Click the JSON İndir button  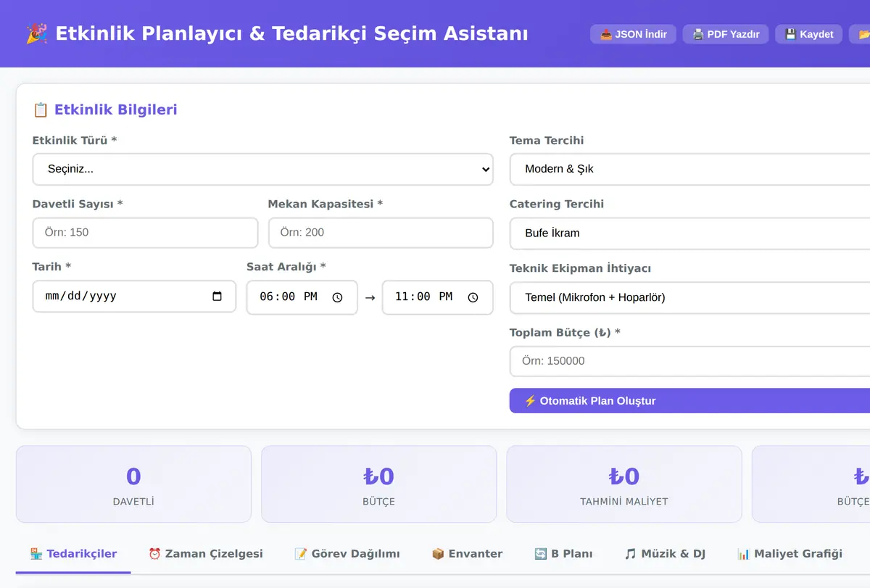coord(633,34)
